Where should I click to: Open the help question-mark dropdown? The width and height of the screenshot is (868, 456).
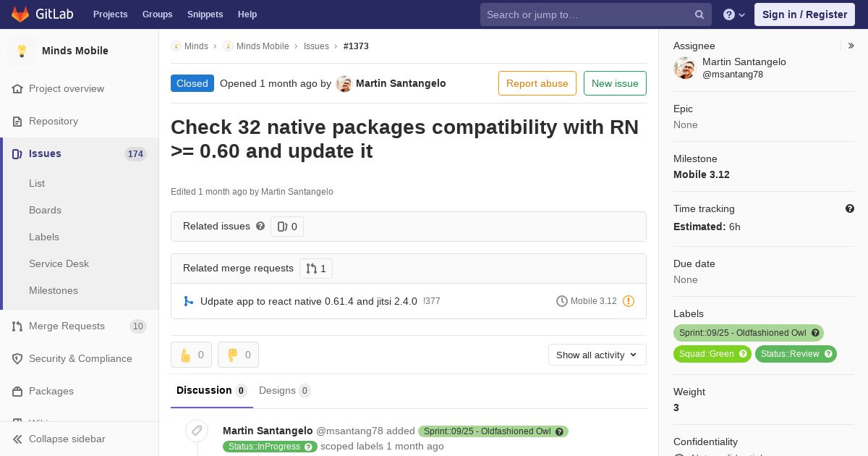pyautogui.click(x=734, y=14)
